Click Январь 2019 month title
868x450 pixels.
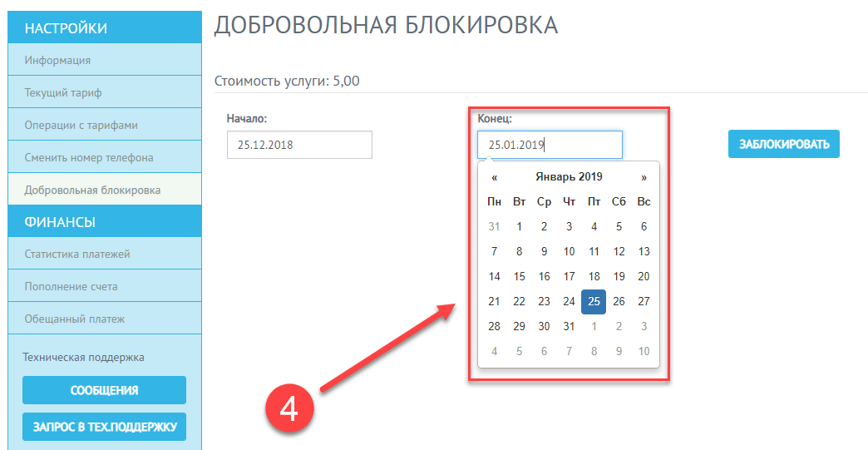pyautogui.click(x=569, y=176)
